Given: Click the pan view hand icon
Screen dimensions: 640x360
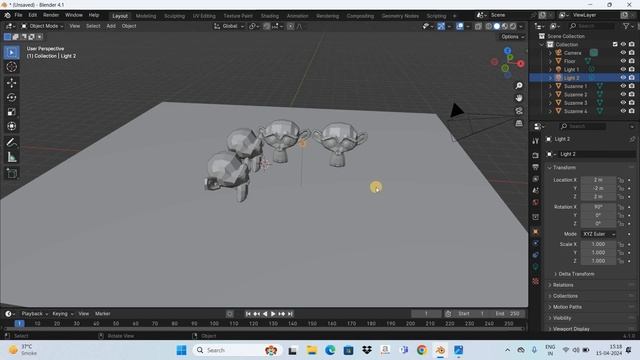Looking at the screenshot, I should coord(519,98).
